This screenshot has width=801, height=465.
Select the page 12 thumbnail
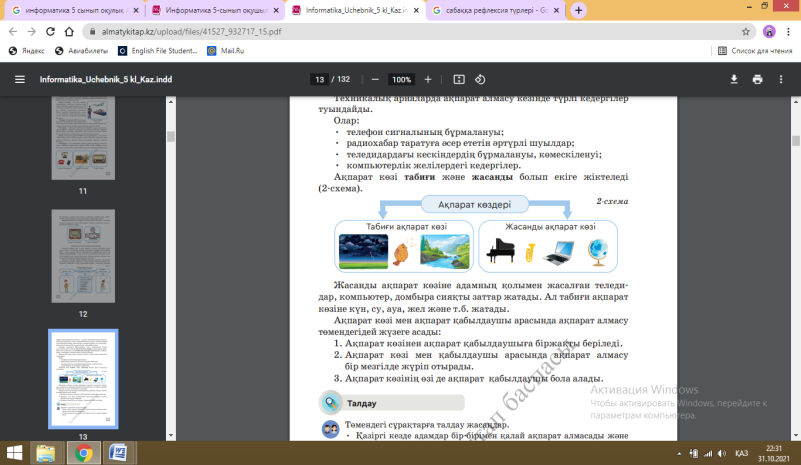coord(83,256)
